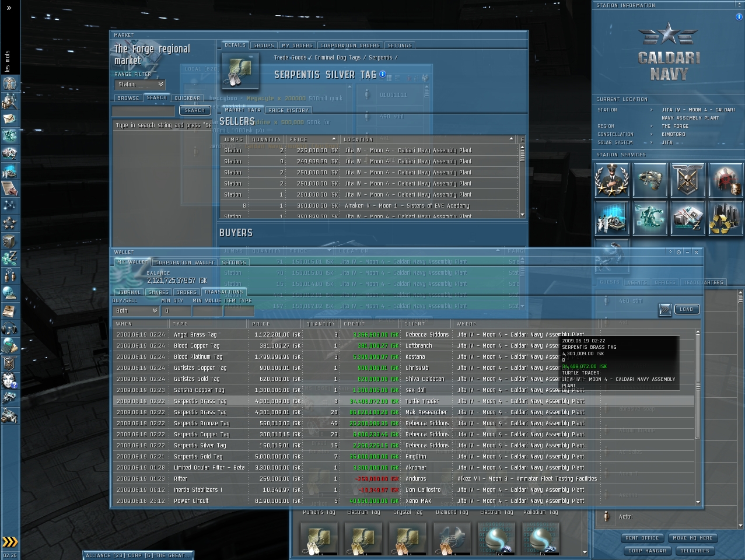
Task: Open the wallet Shares tab
Action: pos(158,292)
